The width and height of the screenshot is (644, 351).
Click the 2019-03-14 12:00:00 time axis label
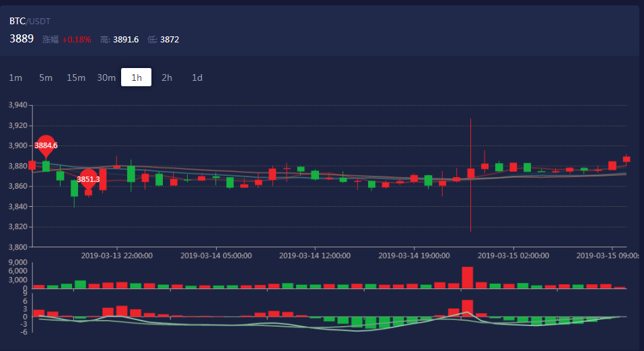pos(314,256)
